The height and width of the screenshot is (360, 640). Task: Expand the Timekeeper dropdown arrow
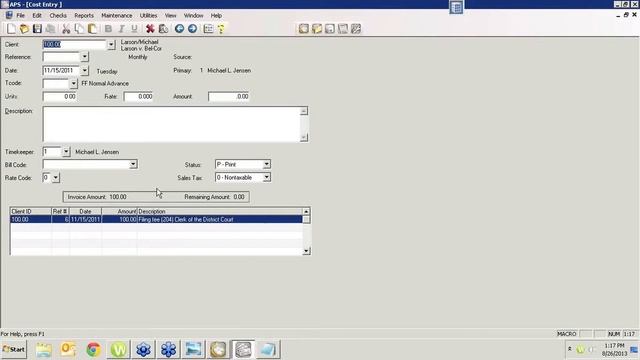pyautogui.click(x=66, y=152)
